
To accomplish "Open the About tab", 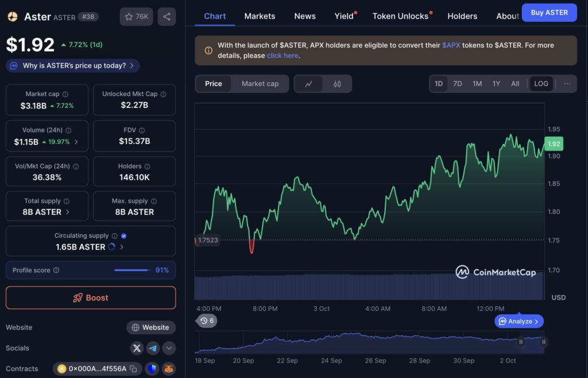I will [508, 16].
